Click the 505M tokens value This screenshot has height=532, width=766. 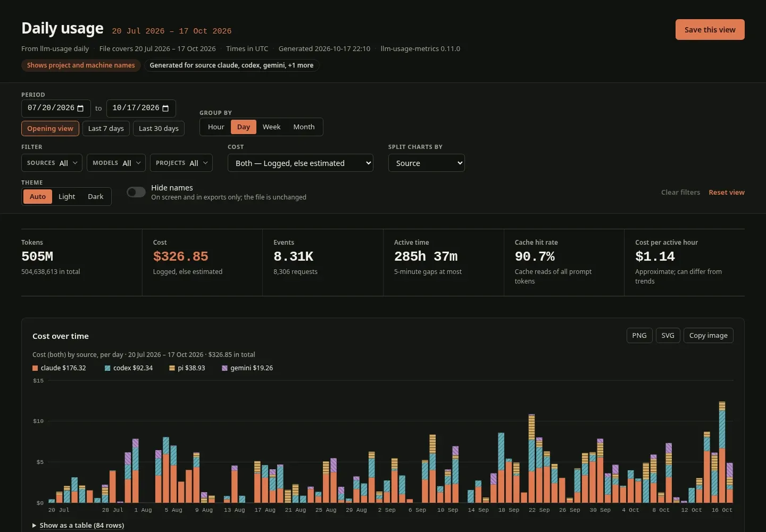[x=37, y=256]
